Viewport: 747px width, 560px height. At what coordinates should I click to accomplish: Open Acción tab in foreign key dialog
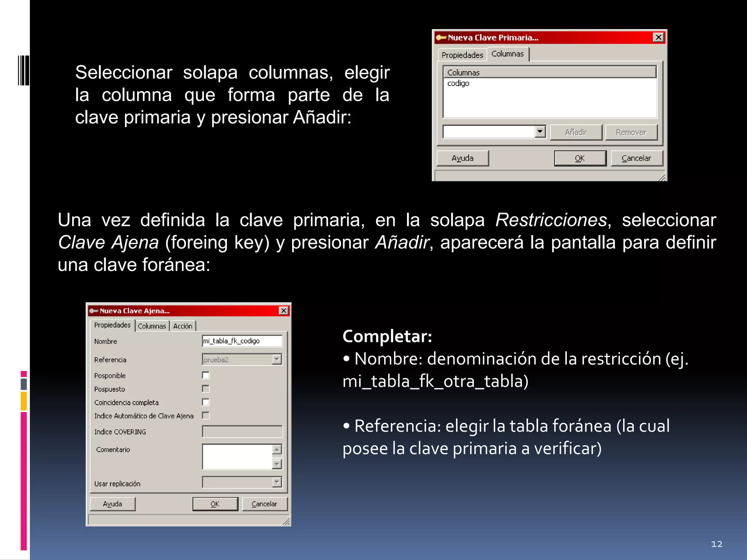tap(183, 326)
